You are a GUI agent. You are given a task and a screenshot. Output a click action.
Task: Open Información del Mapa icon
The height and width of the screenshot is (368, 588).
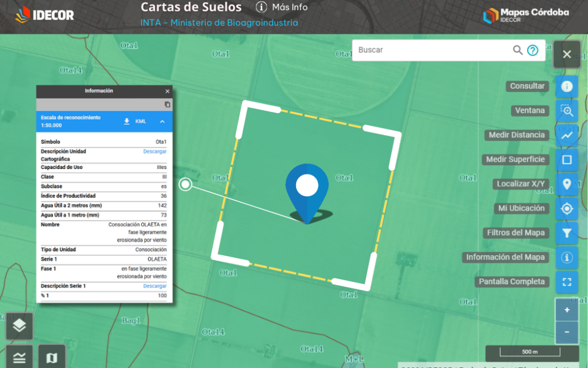tap(567, 257)
